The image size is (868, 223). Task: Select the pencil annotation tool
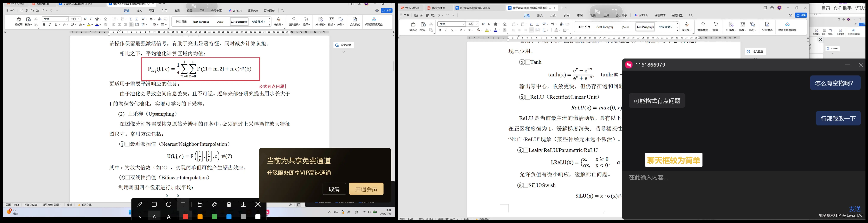click(x=140, y=204)
